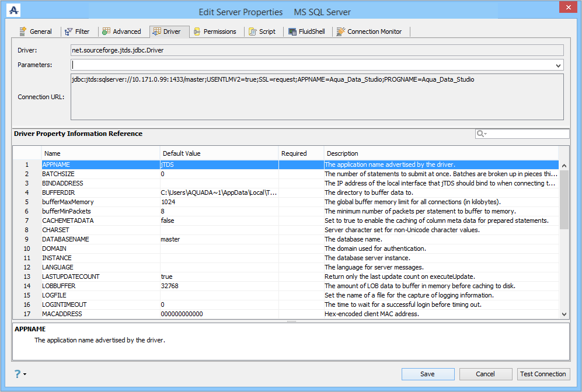The image size is (582, 392).
Task: Click the Filter funnel icon
Action: pos(69,32)
